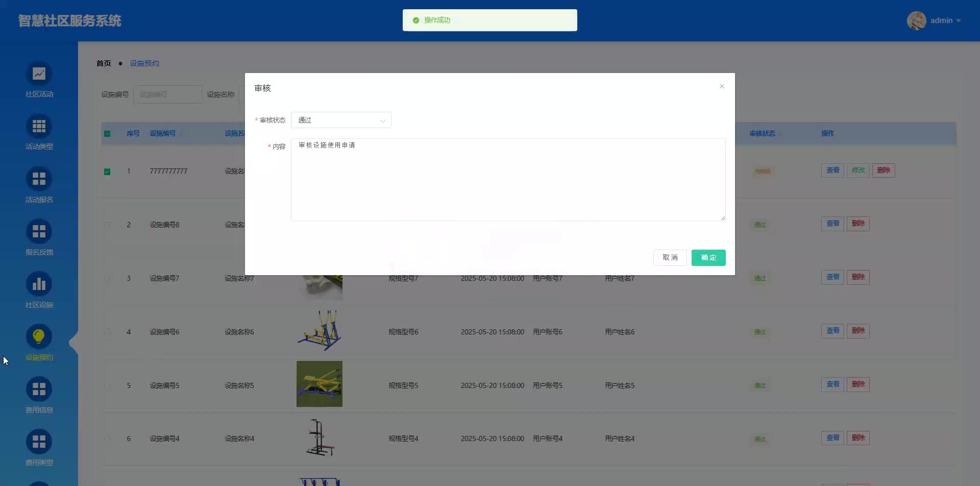Click the 内容 textarea in dialog

(508, 180)
